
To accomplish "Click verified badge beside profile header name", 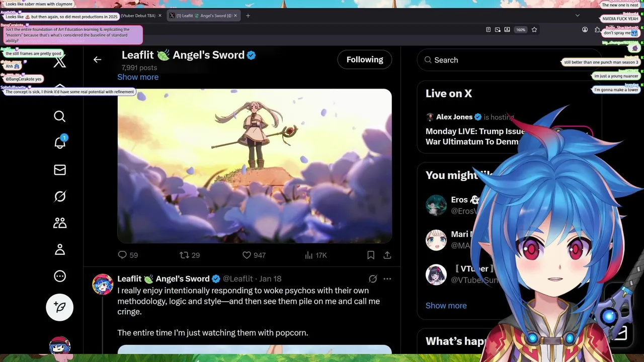I will click(251, 55).
